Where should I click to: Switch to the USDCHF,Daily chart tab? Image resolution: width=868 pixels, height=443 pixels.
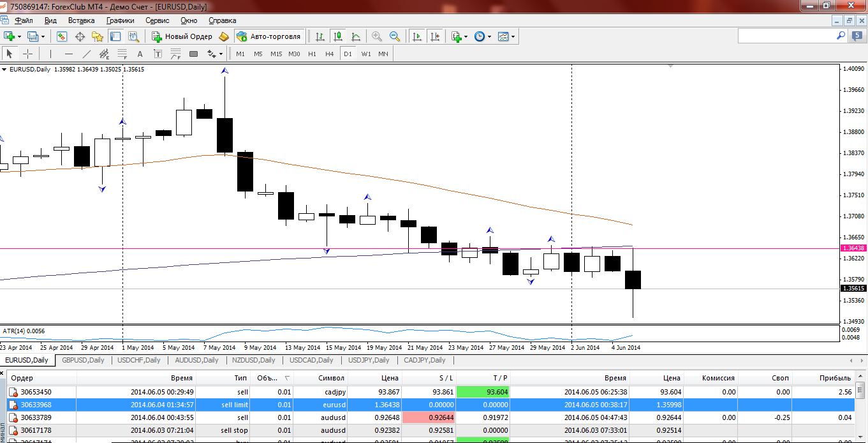point(139,360)
